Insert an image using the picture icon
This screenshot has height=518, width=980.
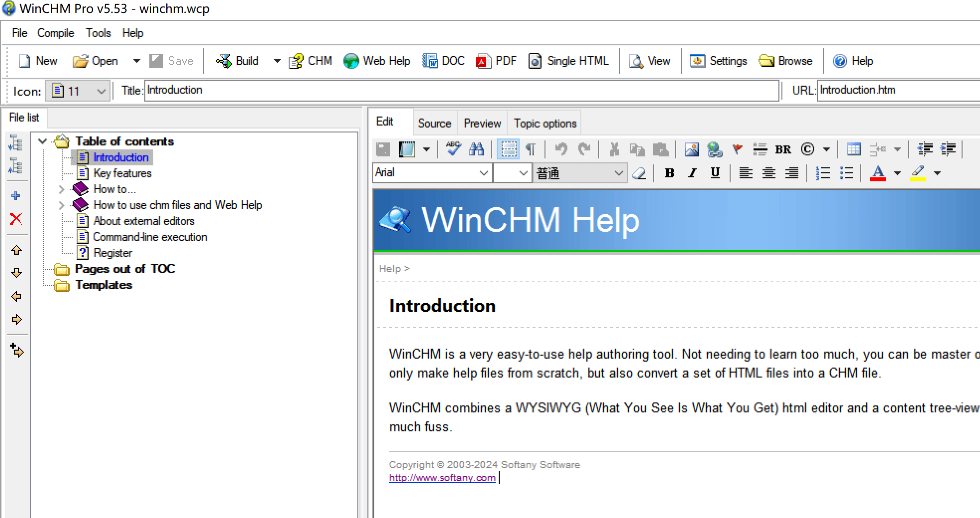[691, 149]
